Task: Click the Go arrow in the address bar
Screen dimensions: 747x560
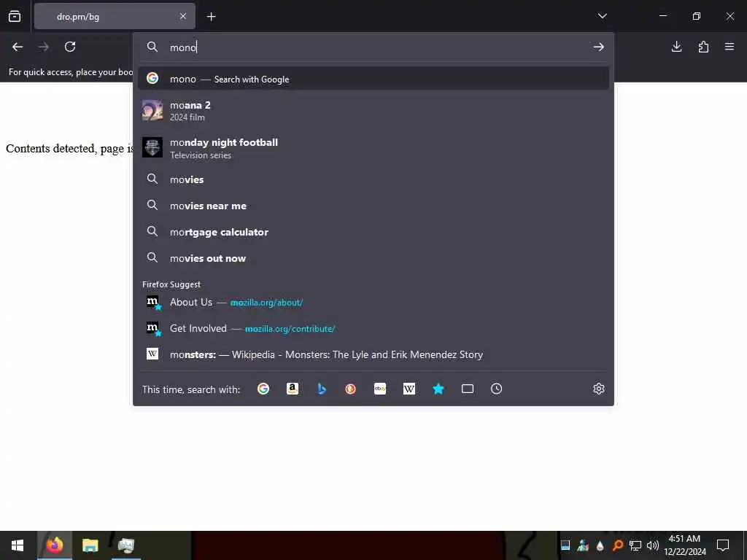Action: pyautogui.click(x=599, y=47)
